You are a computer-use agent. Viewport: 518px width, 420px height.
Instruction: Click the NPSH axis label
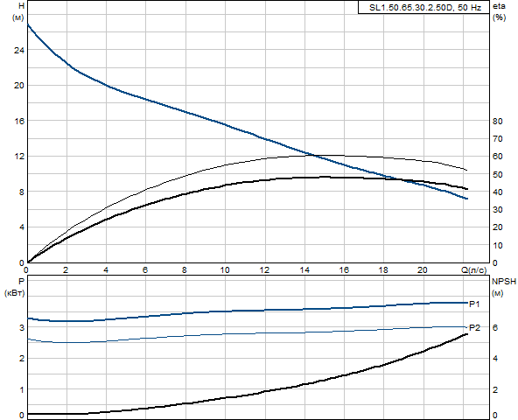tap(504, 282)
